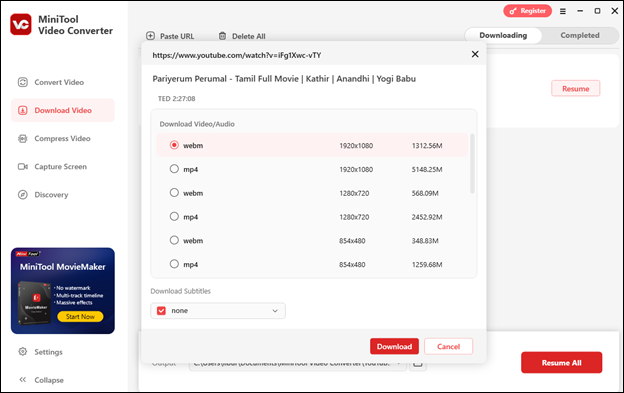Click the Collapse label in sidebar
Image resolution: width=624 pixels, height=393 pixels.
coord(49,380)
